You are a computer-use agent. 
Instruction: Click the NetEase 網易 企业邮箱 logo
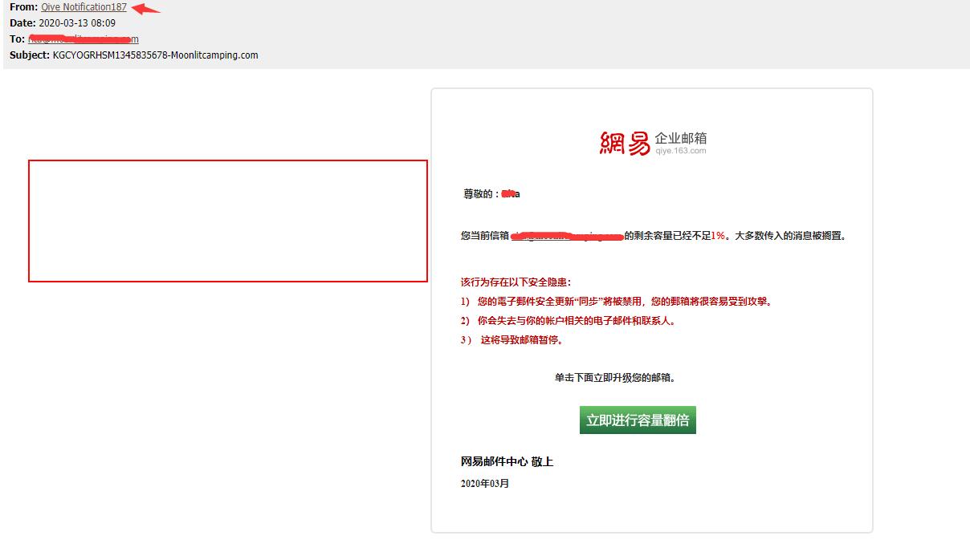click(x=653, y=143)
